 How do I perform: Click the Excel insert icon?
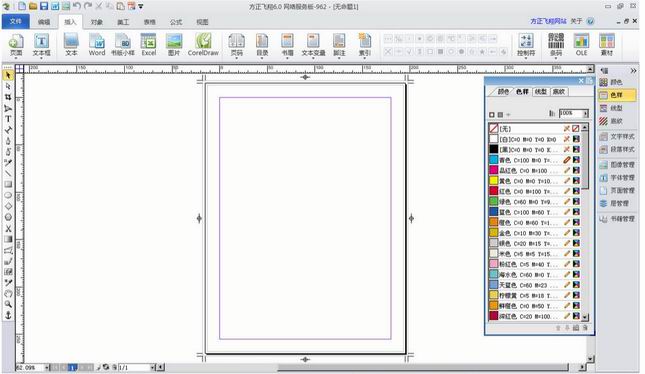pos(148,45)
